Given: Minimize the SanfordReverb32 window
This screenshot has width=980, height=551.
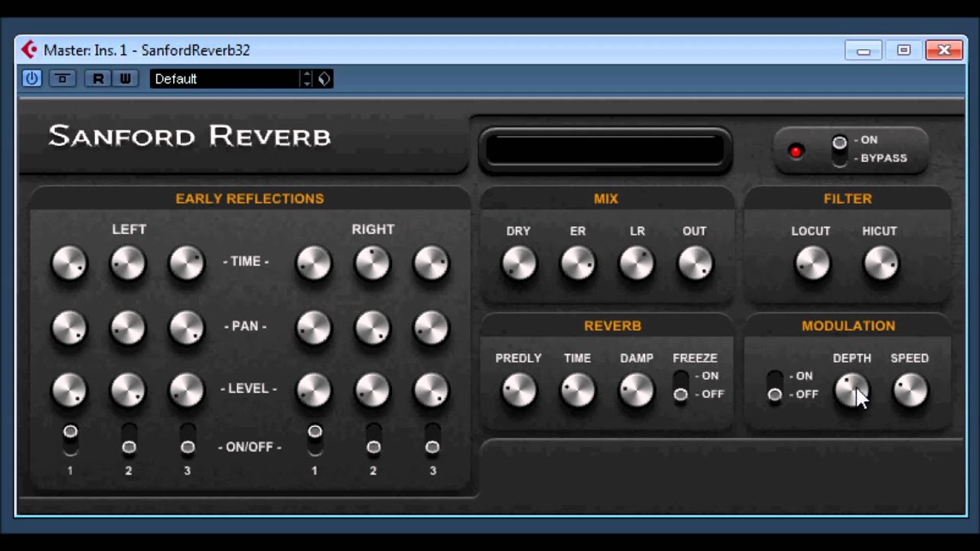Looking at the screenshot, I should click(864, 51).
